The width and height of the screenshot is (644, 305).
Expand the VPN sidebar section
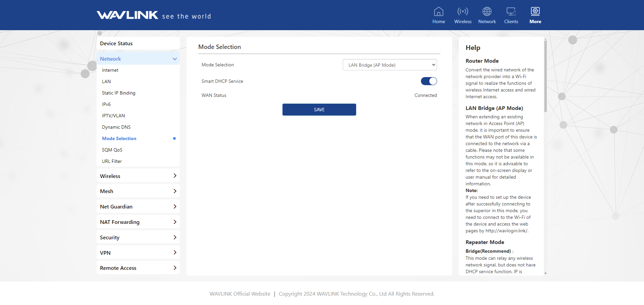(138, 253)
